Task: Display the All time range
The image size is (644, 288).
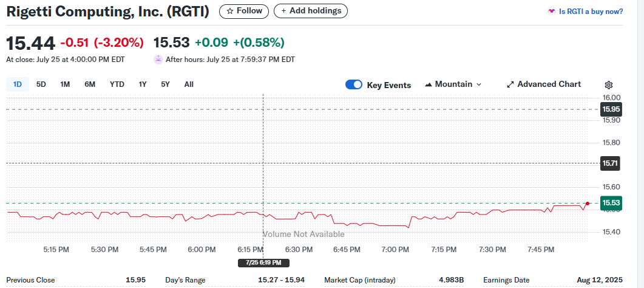Action: (189, 84)
